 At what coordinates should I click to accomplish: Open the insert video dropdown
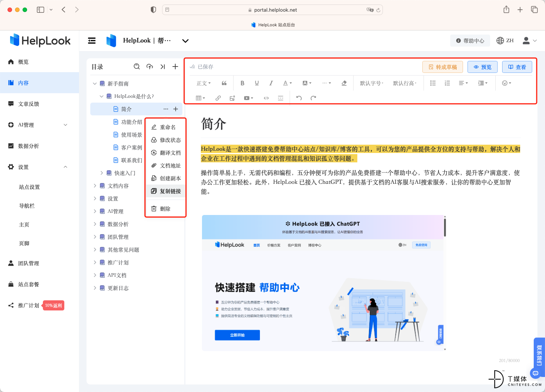click(249, 98)
